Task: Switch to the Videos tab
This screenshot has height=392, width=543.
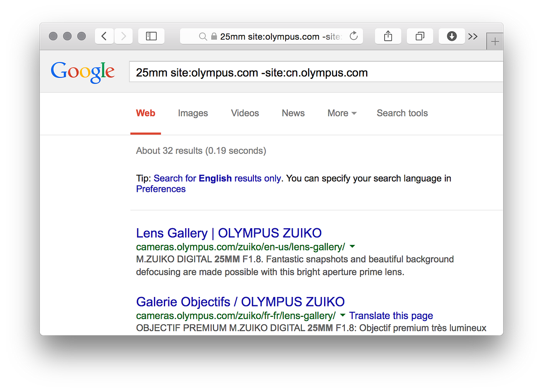Action: point(245,113)
